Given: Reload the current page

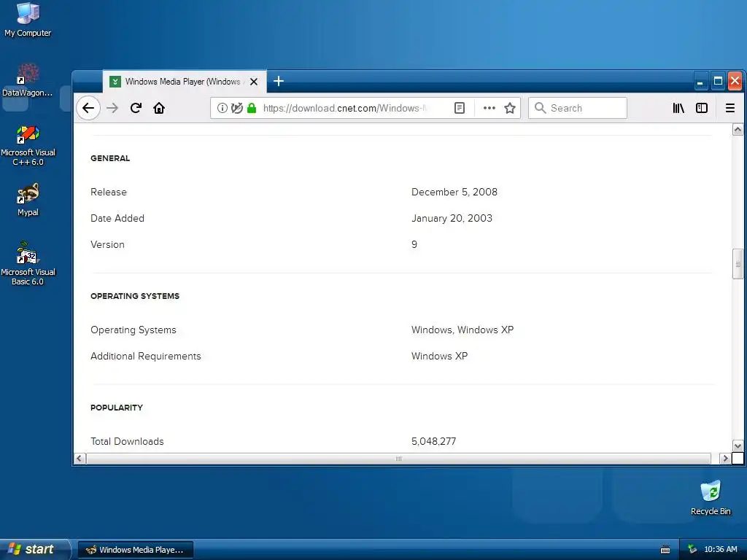Looking at the screenshot, I should click(136, 108).
